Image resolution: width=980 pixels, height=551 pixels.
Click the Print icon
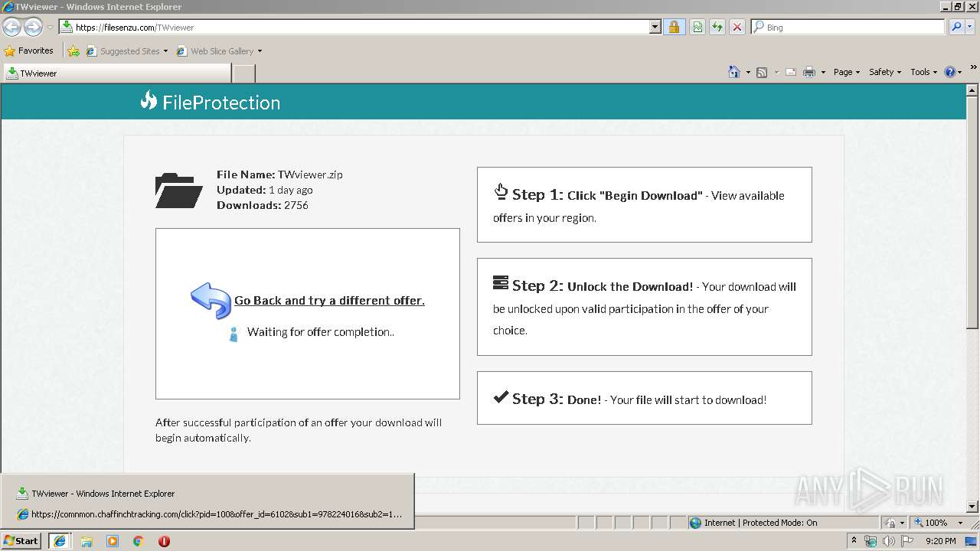tap(809, 72)
